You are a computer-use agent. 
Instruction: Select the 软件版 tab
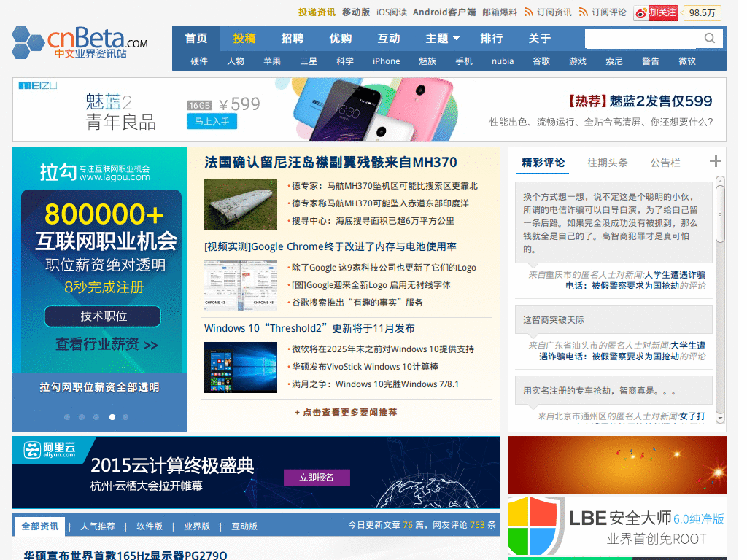click(x=150, y=526)
